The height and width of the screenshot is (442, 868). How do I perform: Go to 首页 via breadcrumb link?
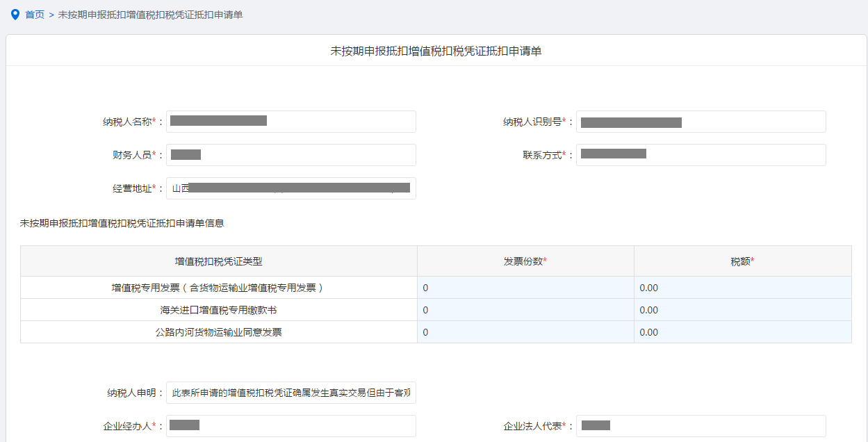click(x=35, y=15)
